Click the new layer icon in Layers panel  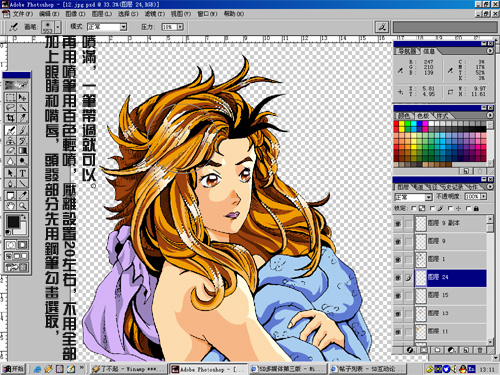click(x=466, y=350)
